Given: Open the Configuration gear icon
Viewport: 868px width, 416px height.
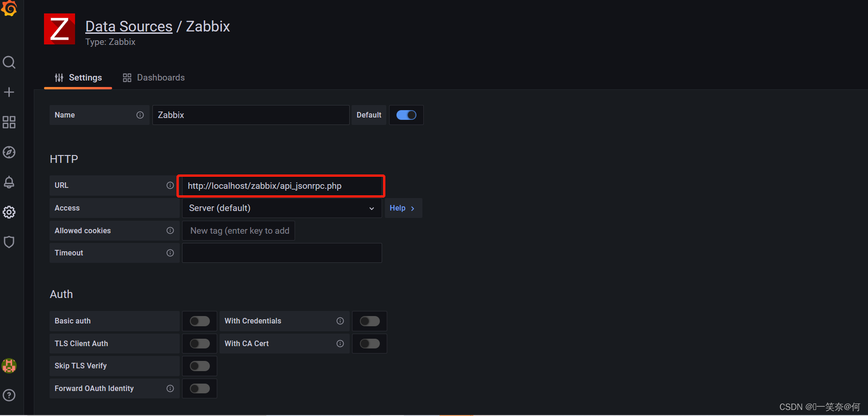Looking at the screenshot, I should click(x=9, y=212).
